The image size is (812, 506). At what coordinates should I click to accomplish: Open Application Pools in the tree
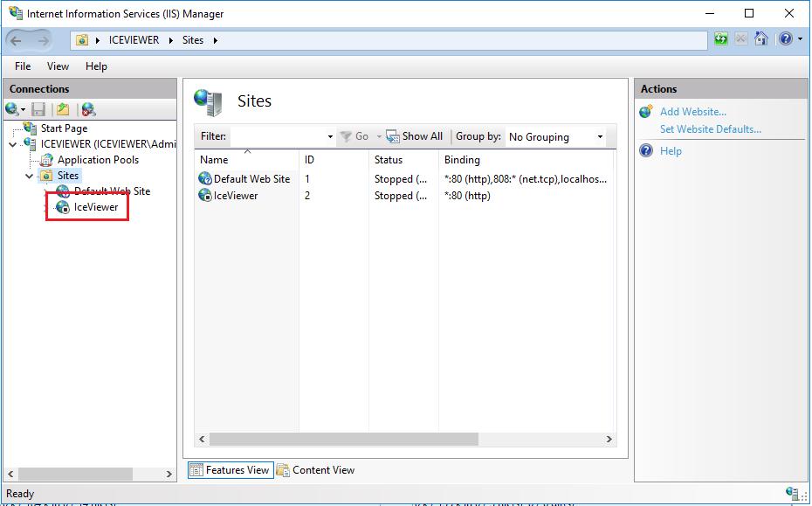pyautogui.click(x=98, y=160)
